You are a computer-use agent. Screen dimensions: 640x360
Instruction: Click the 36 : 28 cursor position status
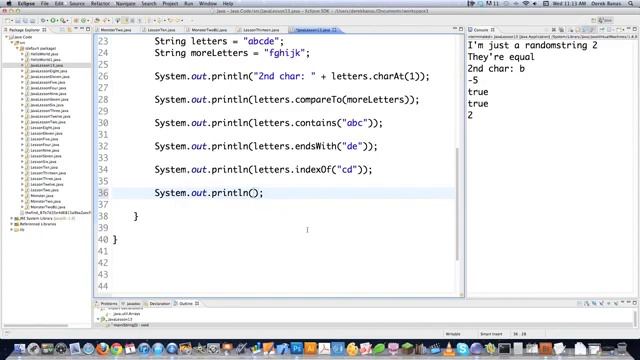520,334
